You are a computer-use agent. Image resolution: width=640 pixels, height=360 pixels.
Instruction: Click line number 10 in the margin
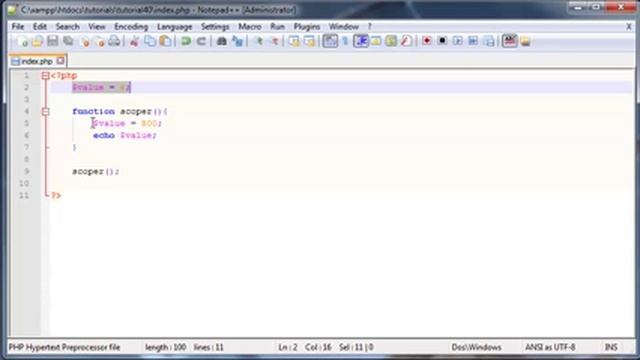(x=24, y=183)
